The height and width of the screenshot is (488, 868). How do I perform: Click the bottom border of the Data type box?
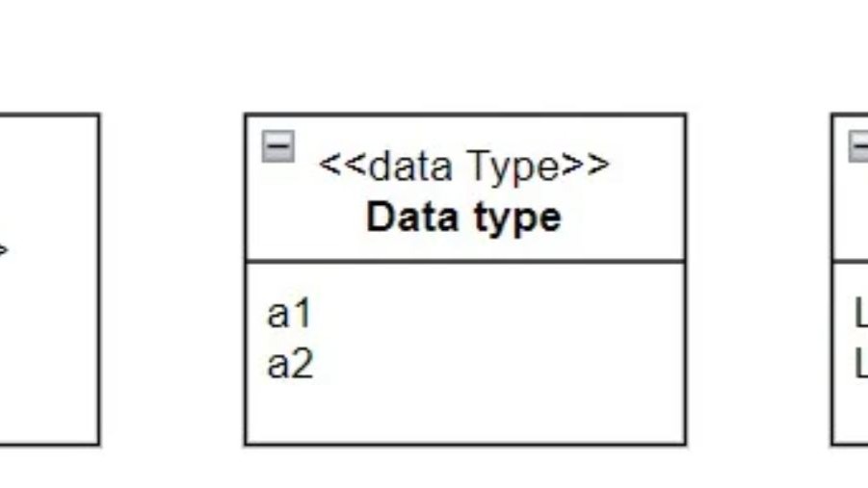463,445
